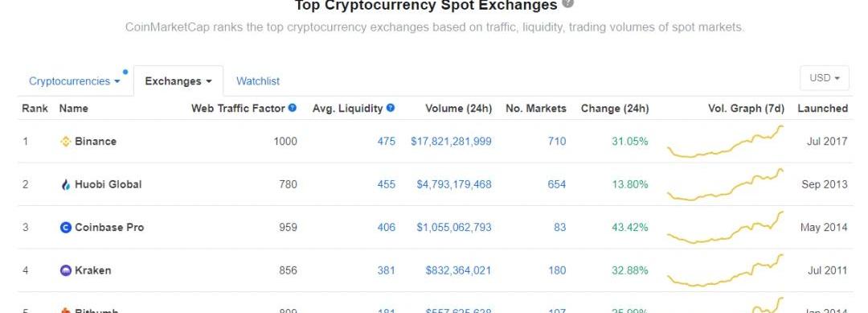Sort by the Rank column header

35,108
